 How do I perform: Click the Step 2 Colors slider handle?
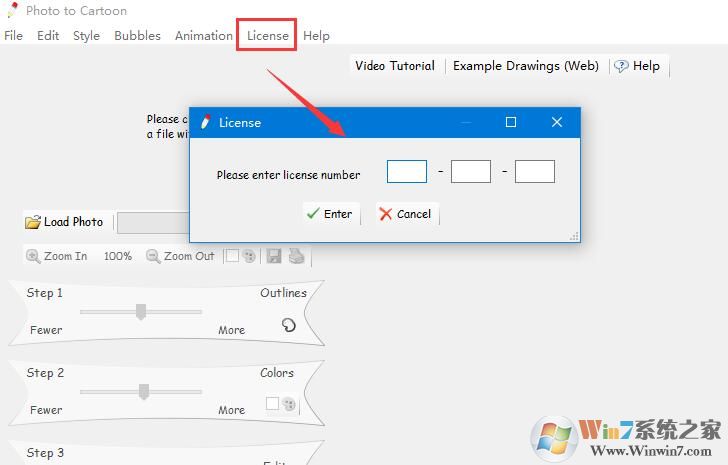pyautogui.click(x=144, y=392)
